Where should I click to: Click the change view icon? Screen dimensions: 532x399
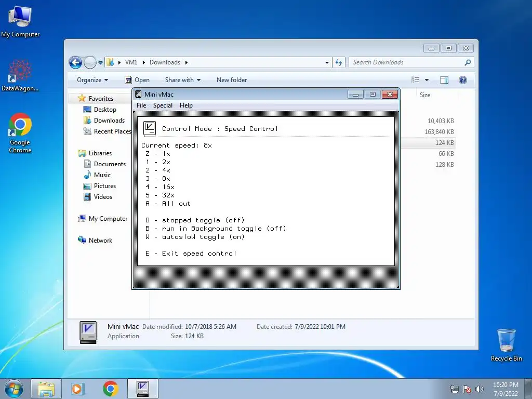[x=416, y=80]
